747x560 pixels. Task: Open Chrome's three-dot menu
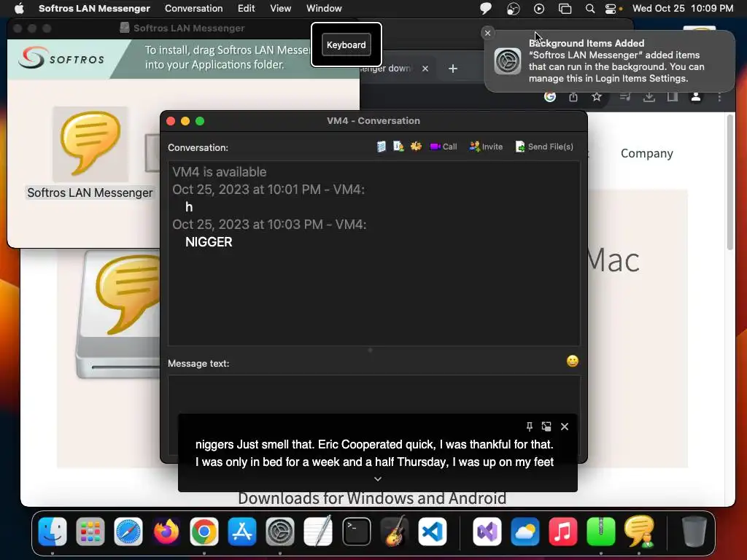(x=719, y=97)
